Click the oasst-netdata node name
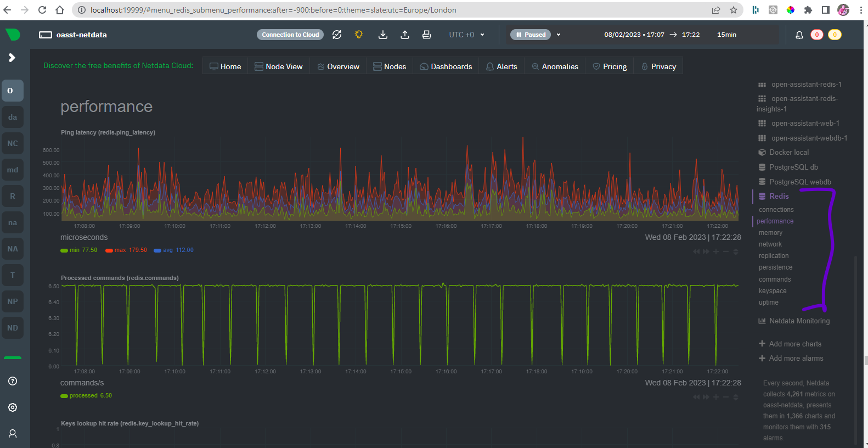 click(82, 35)
